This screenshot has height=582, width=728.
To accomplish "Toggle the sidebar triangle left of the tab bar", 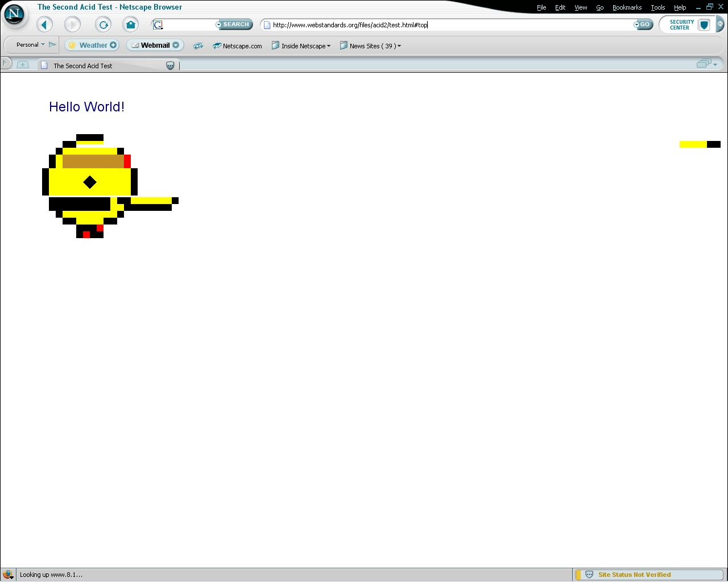I will click(5, 62).
